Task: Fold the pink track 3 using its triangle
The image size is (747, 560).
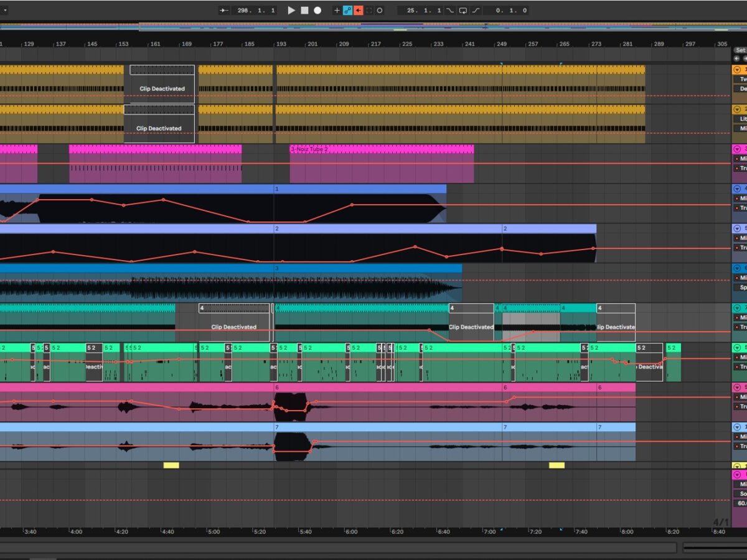Action: pyautogui.click(x=737, y=149)
